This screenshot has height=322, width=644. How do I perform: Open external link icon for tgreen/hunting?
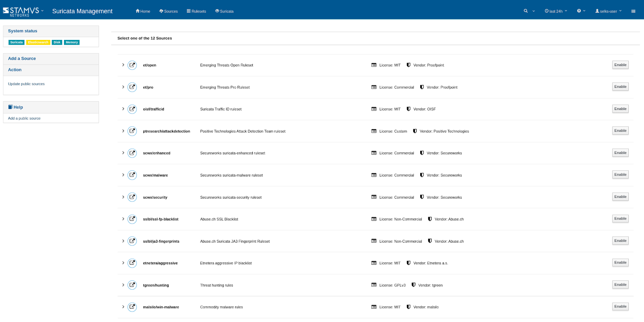132,285
